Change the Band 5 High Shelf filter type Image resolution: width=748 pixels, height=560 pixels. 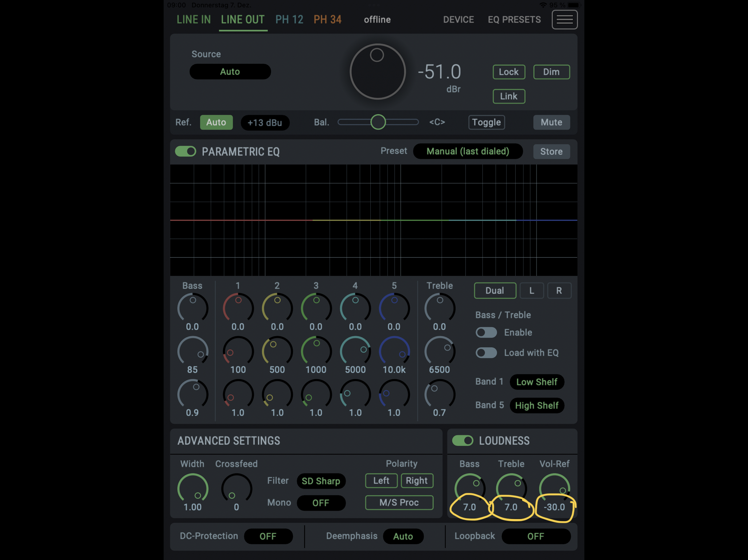pyautogui.click(x=537, y=405)
